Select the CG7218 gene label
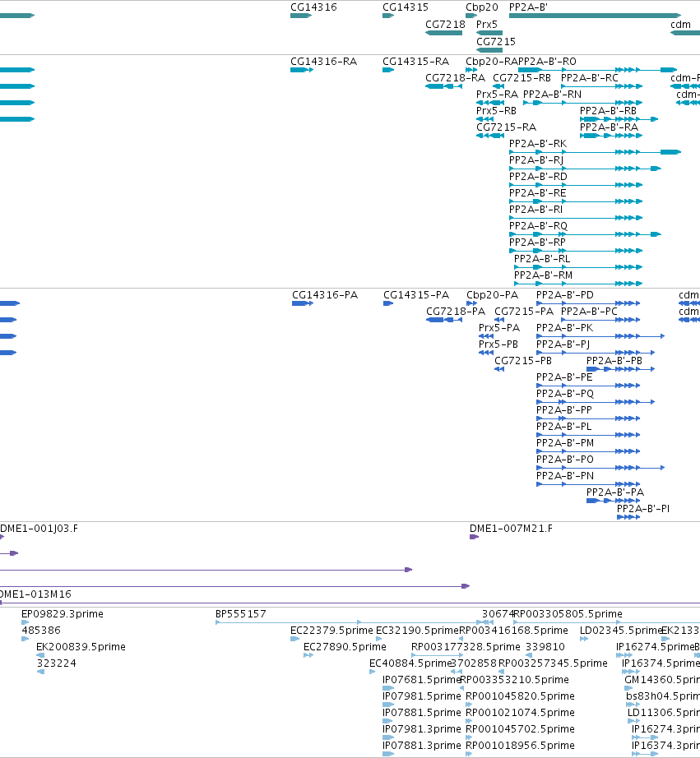The width and height of the screenshot is (700, 758). pyautogui.click(x=445, y=25)
